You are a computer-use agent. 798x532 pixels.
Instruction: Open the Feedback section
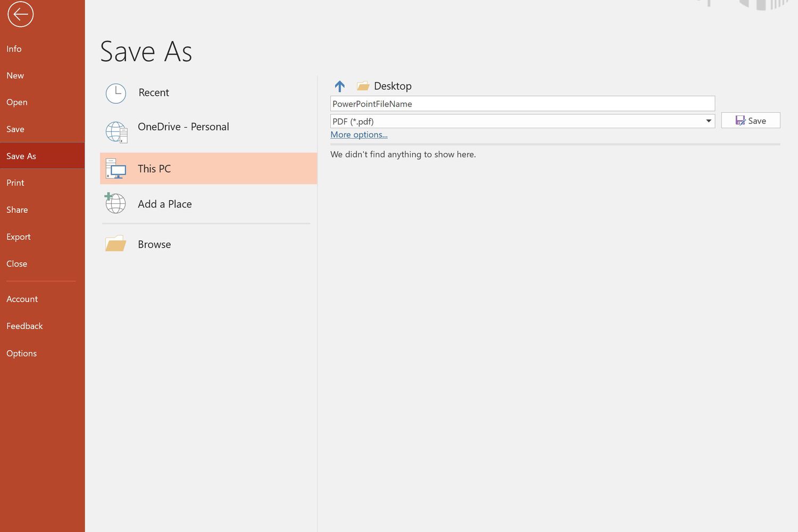pyautogui.click(x=24, y=326)
